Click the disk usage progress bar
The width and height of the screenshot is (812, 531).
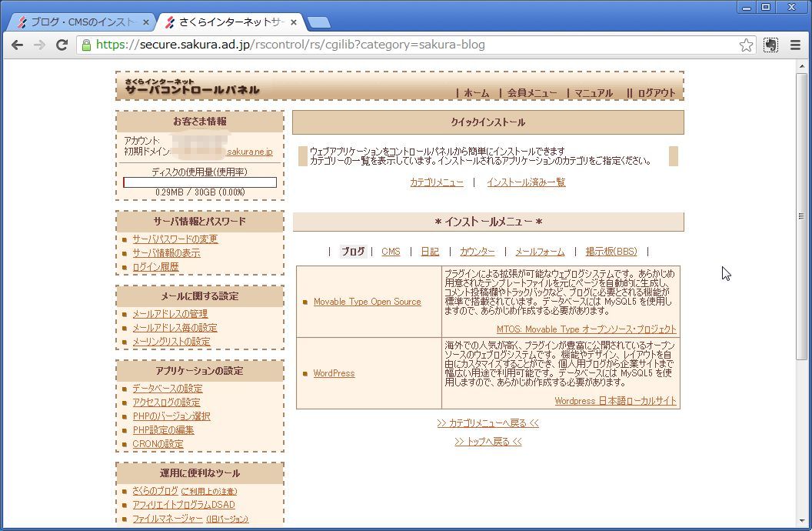click(x=200, y=182)
